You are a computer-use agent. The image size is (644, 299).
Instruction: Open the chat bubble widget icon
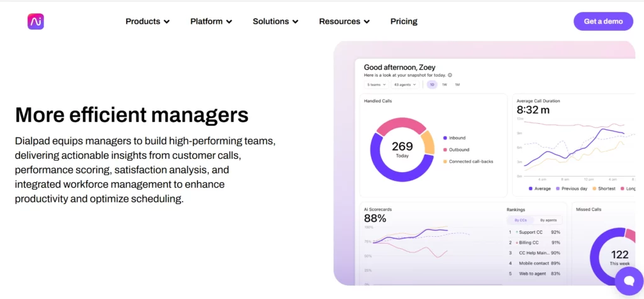(629, 281)
